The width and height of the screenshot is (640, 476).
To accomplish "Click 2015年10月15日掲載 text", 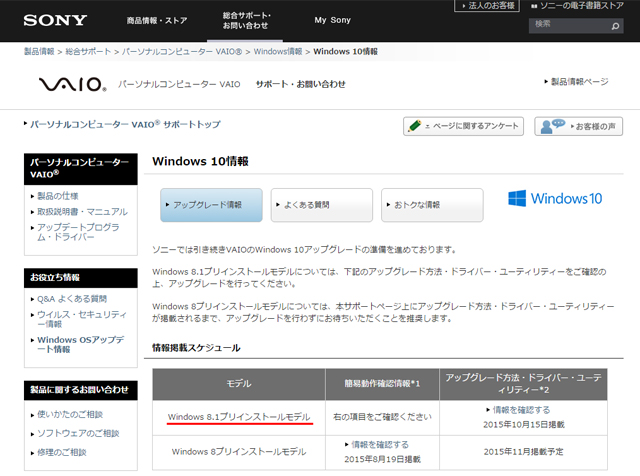I will pyautogui.click(x=524, y=425).
